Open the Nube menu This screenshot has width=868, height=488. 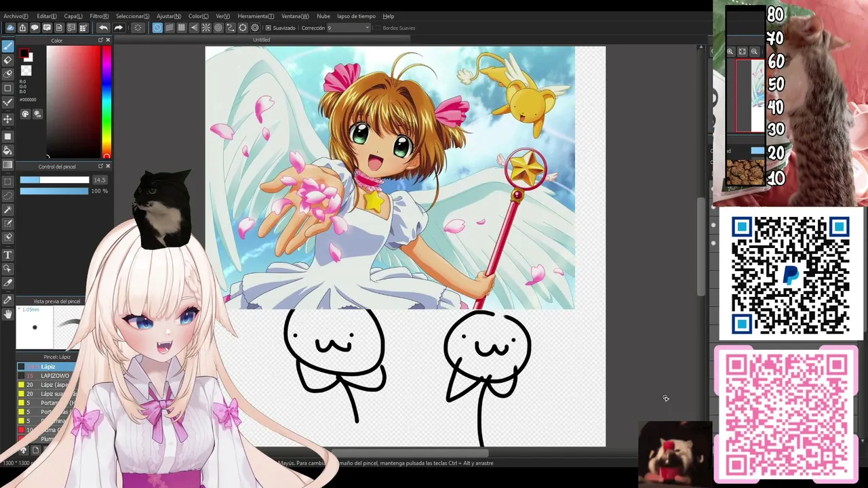323,16
